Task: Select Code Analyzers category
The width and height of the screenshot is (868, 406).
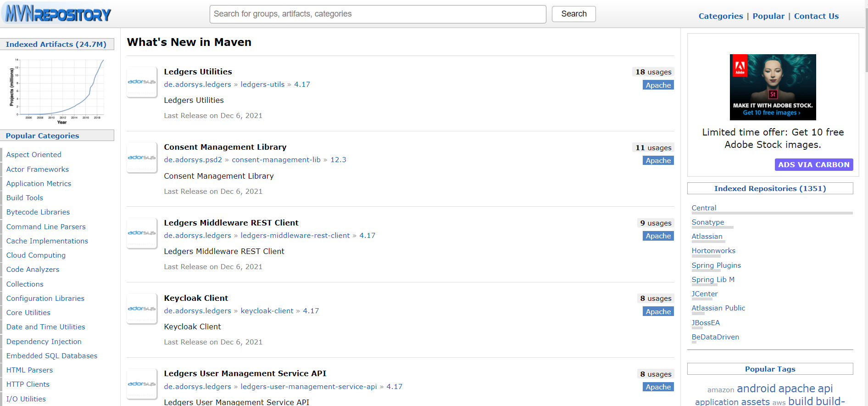Action: click(x=33, y=270)
